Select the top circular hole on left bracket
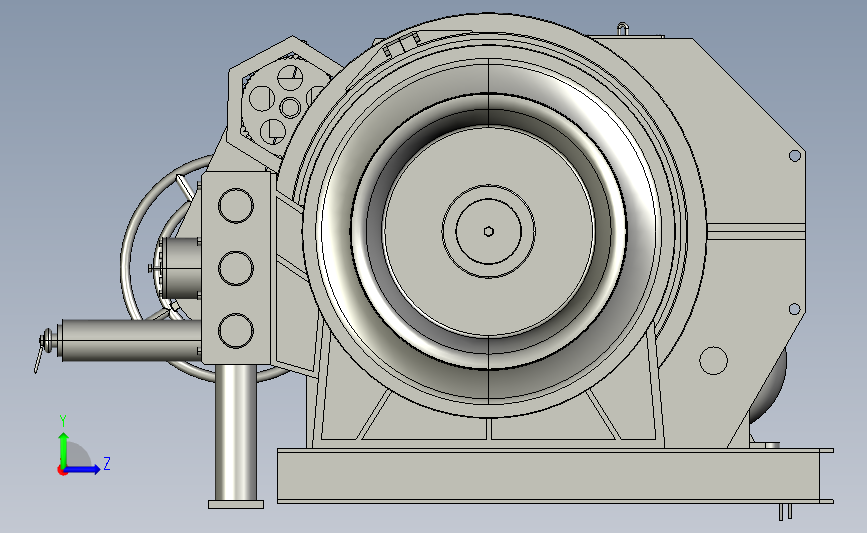 click(236, 206)
